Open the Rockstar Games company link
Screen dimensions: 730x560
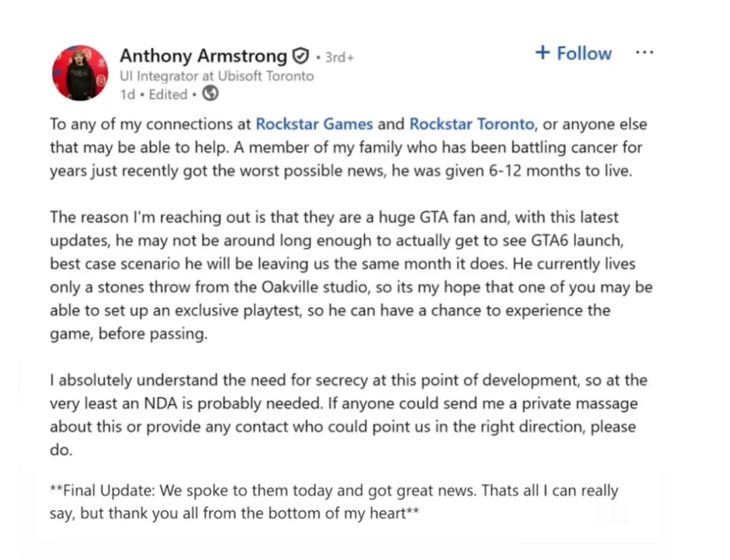pos(314,124)
